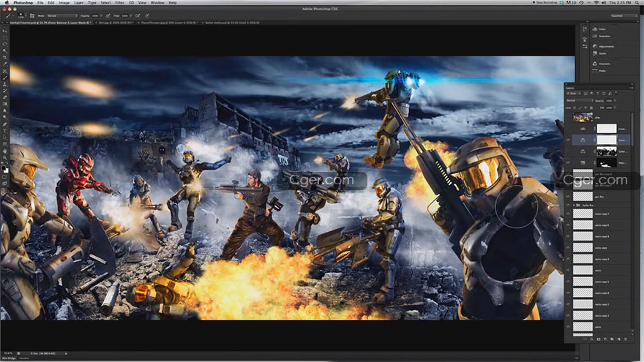Switch to the Bullet shells document tab
This screenshot has width=644, height=362.
[233, 23]
